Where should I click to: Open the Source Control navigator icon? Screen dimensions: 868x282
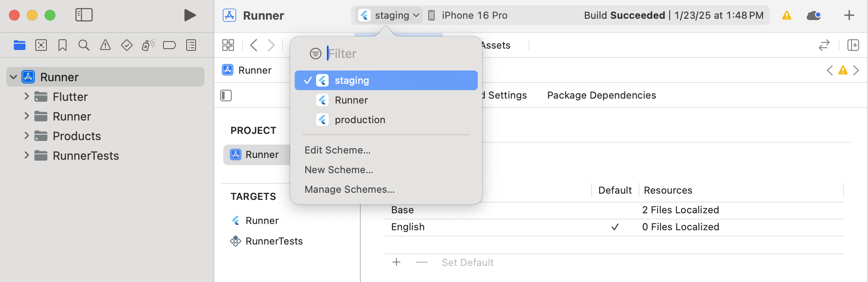coord(41,45)
